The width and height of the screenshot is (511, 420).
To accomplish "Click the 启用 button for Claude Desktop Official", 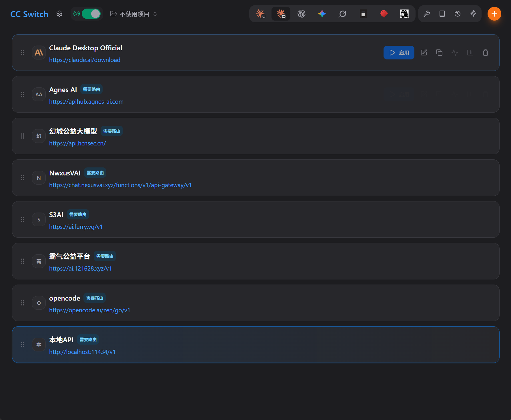I will click(x=399, y=53).
